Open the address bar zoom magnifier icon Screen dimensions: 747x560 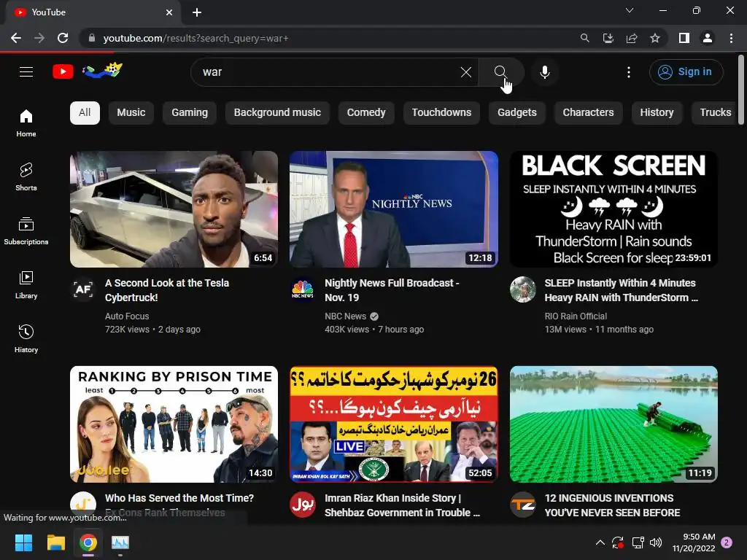(x=584, y=38)
